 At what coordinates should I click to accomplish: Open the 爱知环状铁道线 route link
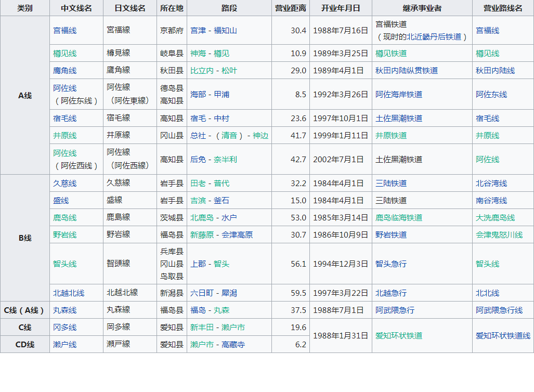(x=503, y=336)
